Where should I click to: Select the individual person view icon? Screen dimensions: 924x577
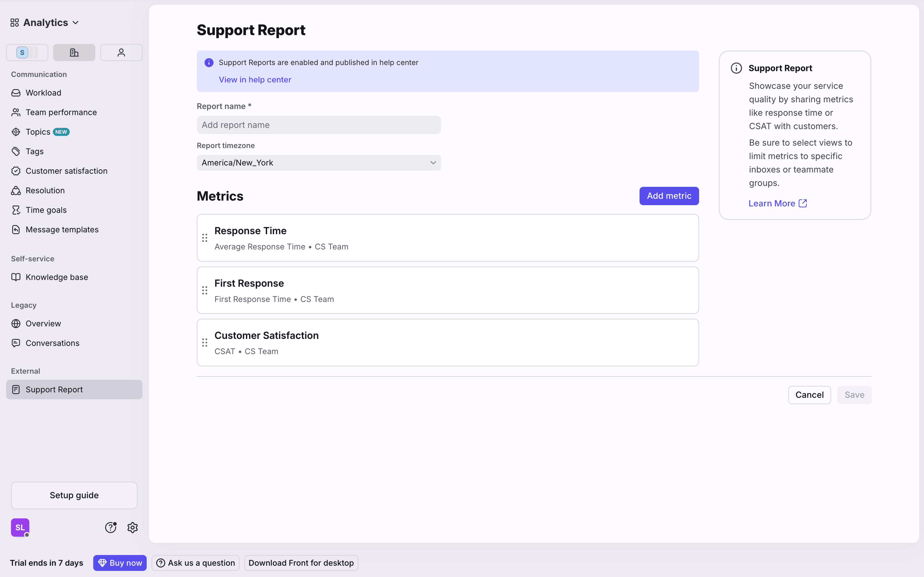(121, 53)
